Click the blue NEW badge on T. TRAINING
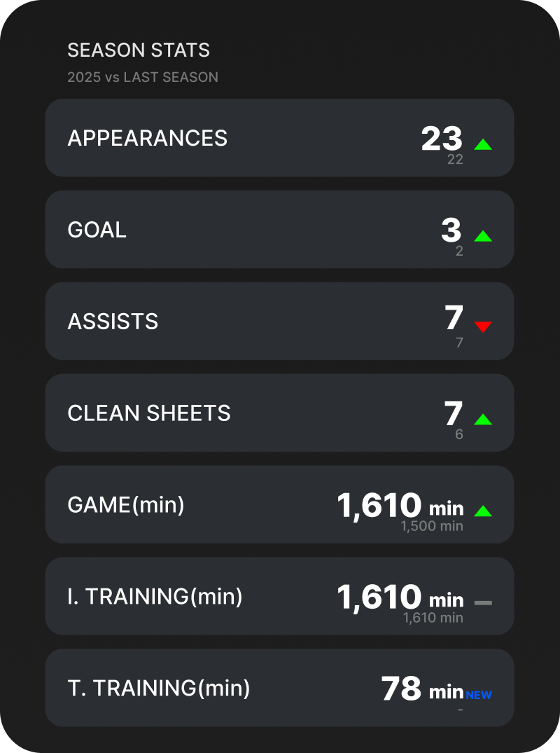The image size is (560, 753). pyautogui.click(x=478, y=695)
